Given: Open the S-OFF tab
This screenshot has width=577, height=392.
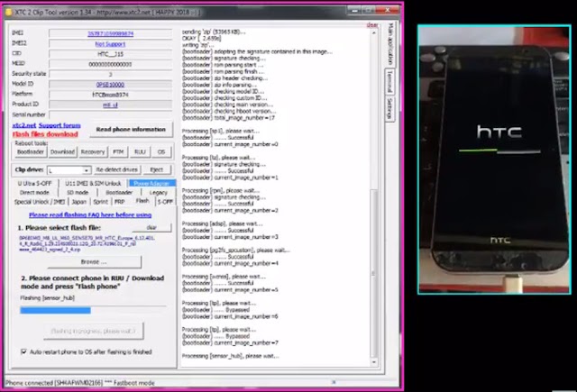Looking at the screenshot, I should tap(165, 202).
